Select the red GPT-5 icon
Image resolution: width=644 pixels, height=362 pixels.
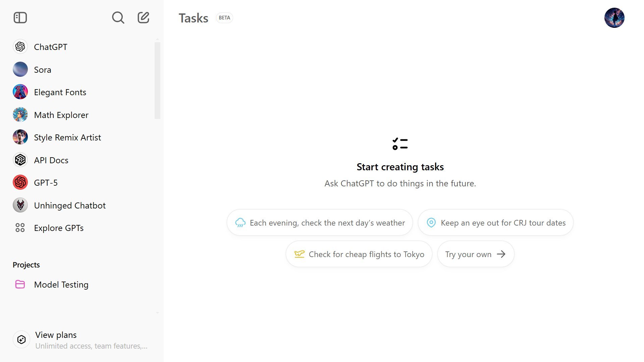tap(20, 183)
